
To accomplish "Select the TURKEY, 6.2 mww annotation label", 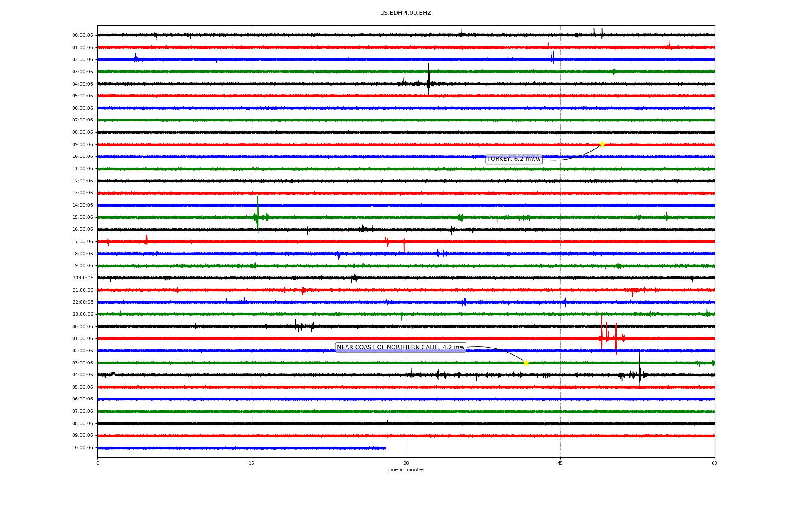I will click(x=514, y=159).
